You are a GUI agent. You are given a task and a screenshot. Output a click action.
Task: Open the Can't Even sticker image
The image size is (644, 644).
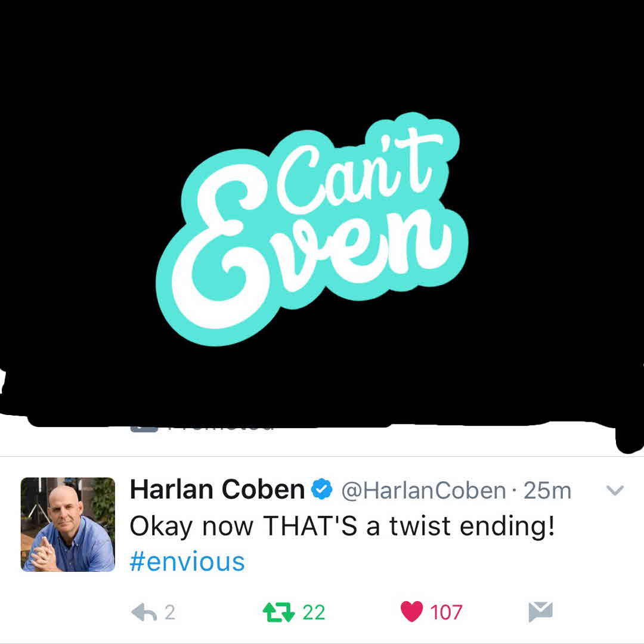pyautogui.click(x=312, y=229)
